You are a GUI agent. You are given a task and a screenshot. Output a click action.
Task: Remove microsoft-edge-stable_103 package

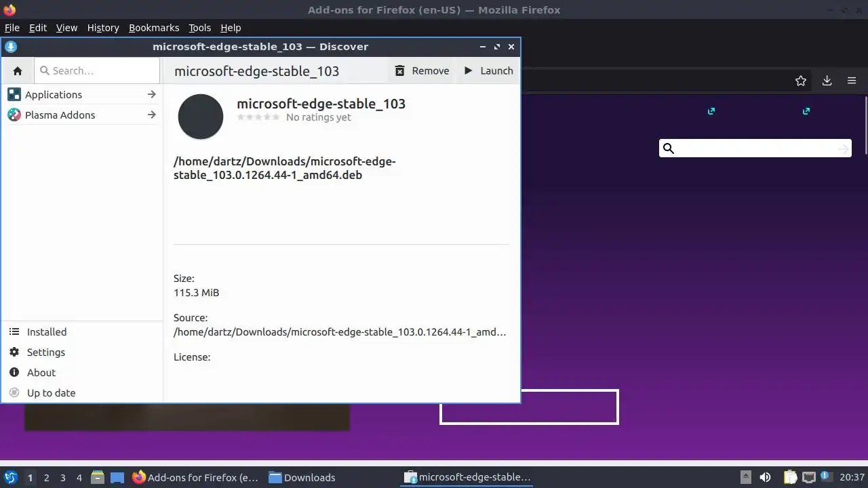(x=422, y=70)
